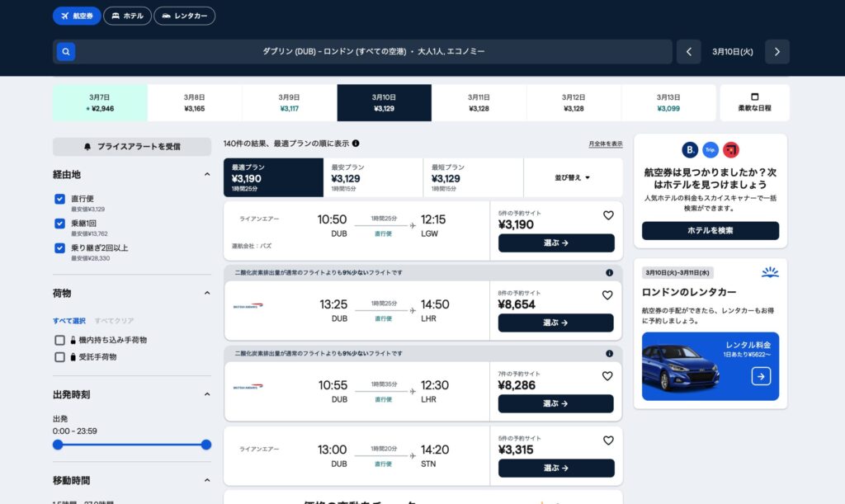Click arrow icon on rental car banner
The height and width of the screenshot is (504, 845).
[x=761, y=377]
